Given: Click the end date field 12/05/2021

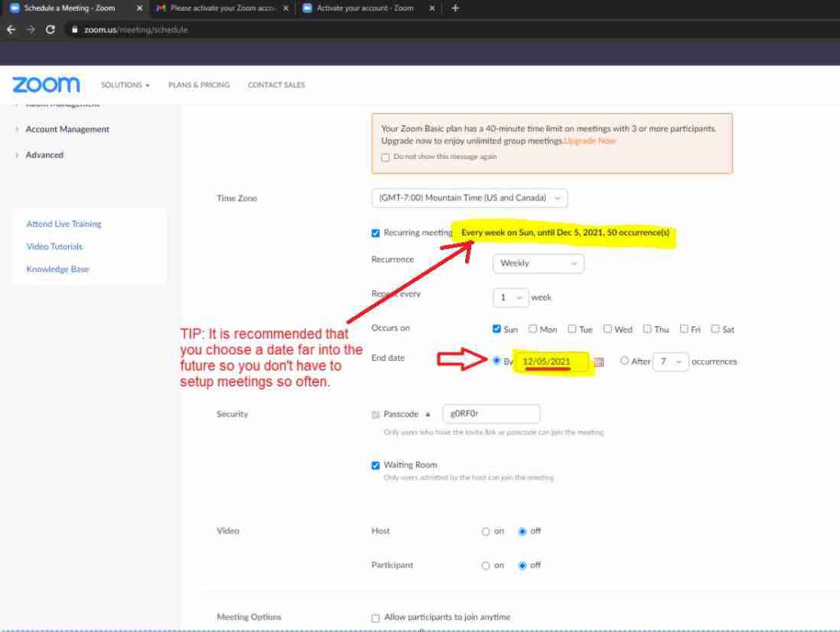Looking at the screenshot, I should [552, 361].
